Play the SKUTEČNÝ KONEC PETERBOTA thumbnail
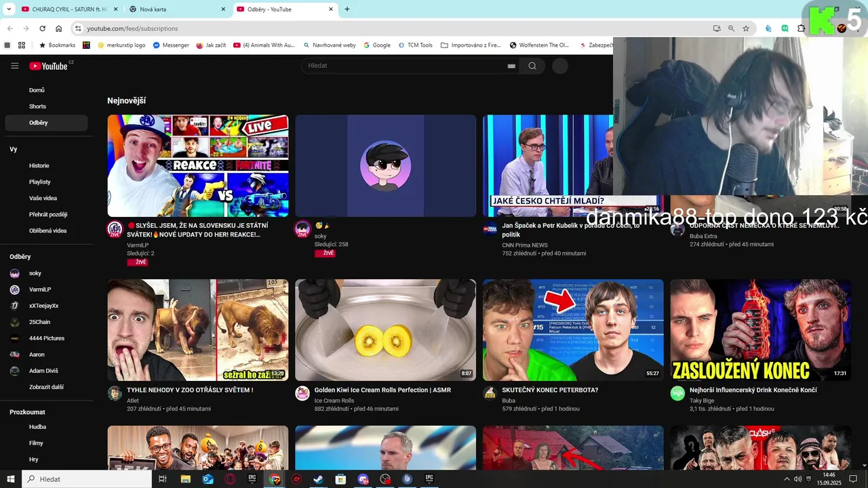868x488 pixels. pyautogui.click(x=573, y=330)
